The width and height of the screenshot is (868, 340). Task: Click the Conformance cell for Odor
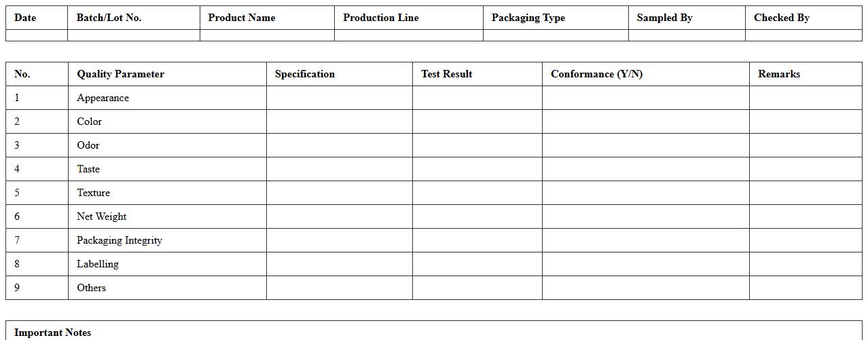[x=645, y=145]
